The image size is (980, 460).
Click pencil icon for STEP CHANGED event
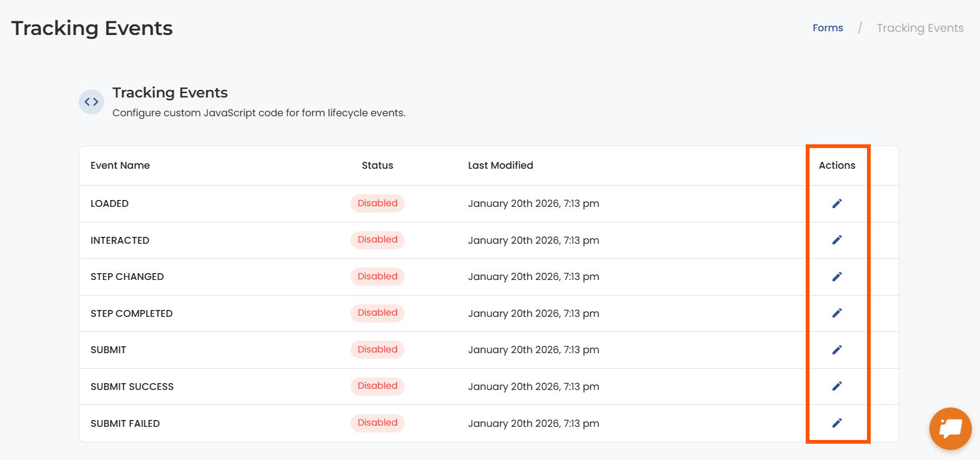pos(837,276)
